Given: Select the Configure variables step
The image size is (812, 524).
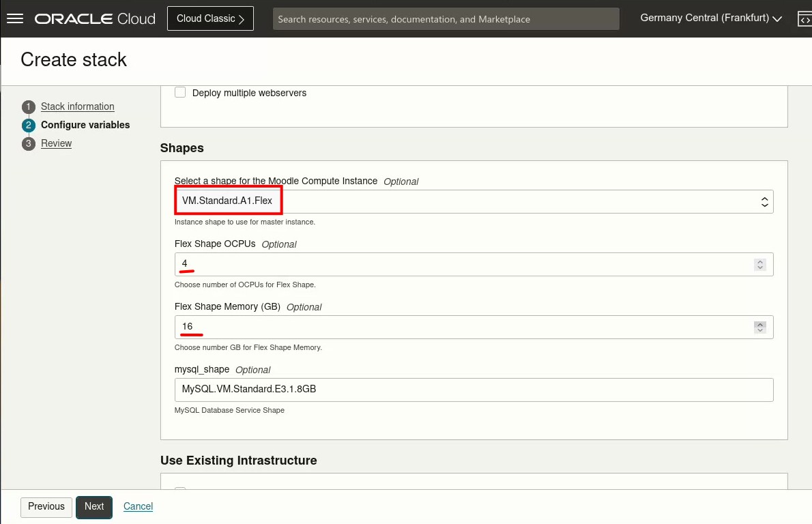Looking at the screenshot, I should (x=85, y=126).
